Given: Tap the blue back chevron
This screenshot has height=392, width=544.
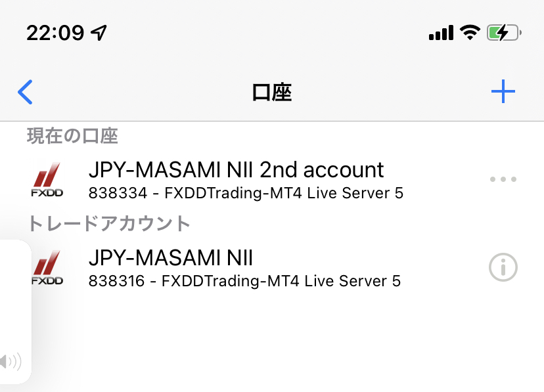Looking at the screenshot, I should click(26, 92).
